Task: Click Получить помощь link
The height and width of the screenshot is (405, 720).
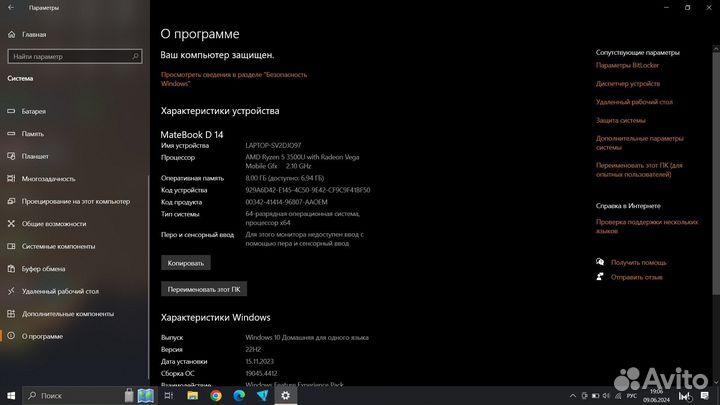Action: [638, 263]
